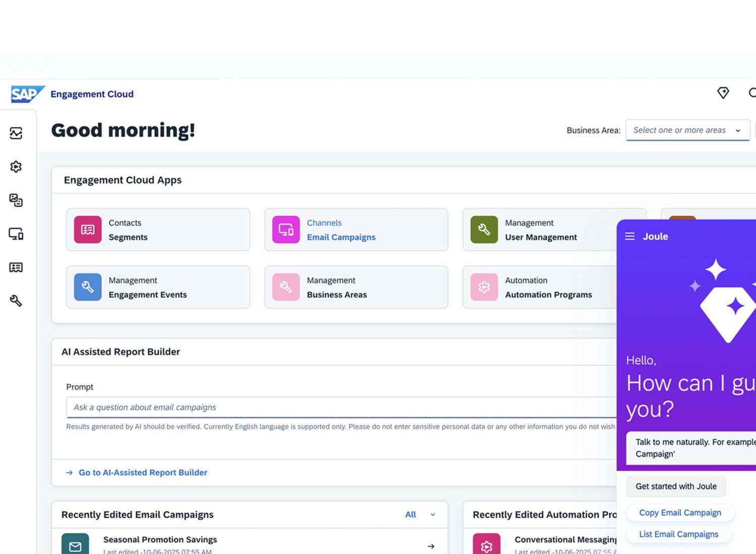Click the management wrench icon in sidebar
756x554 pixels.
coord(16,301)
